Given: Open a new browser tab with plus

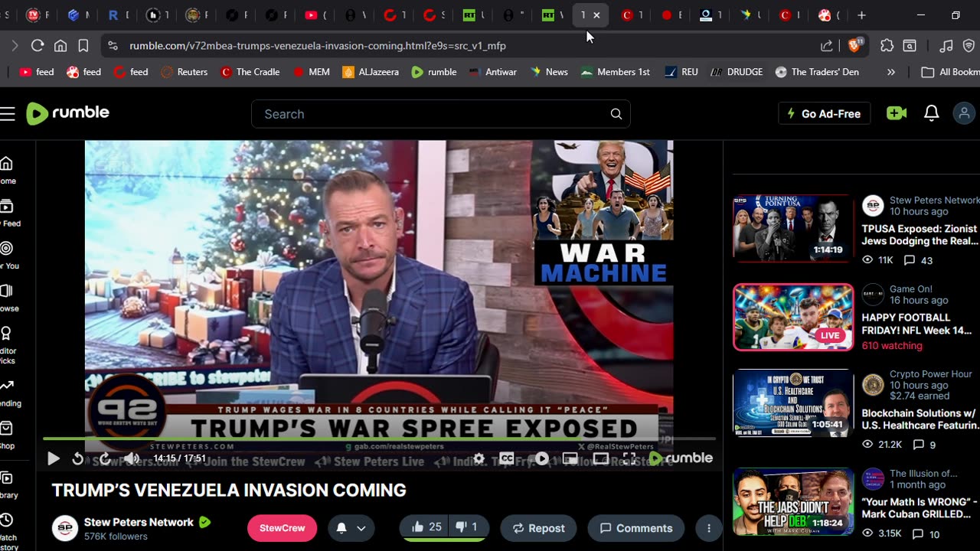Looking at the screenshot, I should (x=861, y=15).
